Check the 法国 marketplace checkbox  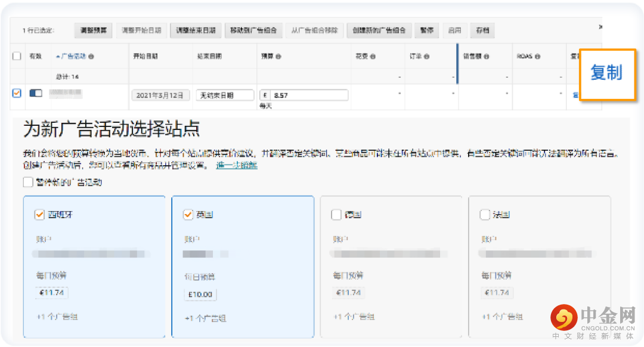pyautogui.click(x=485, y=215)
